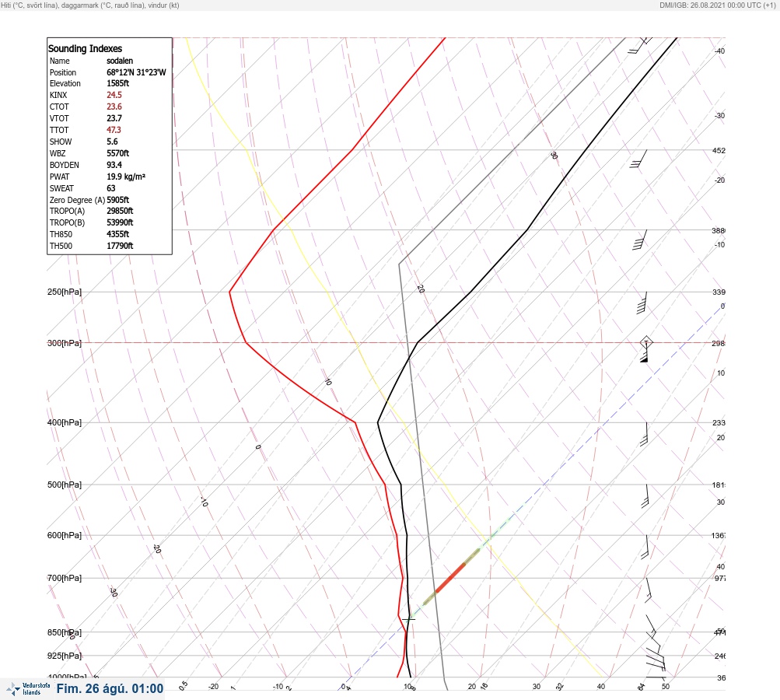Click the TH850 value 4355ft
Screen dimensions: 780x700
point(118,234)
